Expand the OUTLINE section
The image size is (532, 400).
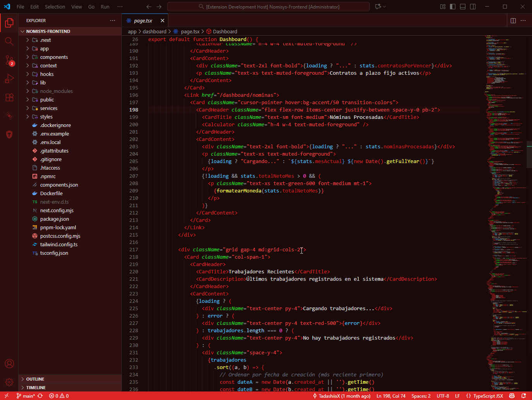click(70, 379)
